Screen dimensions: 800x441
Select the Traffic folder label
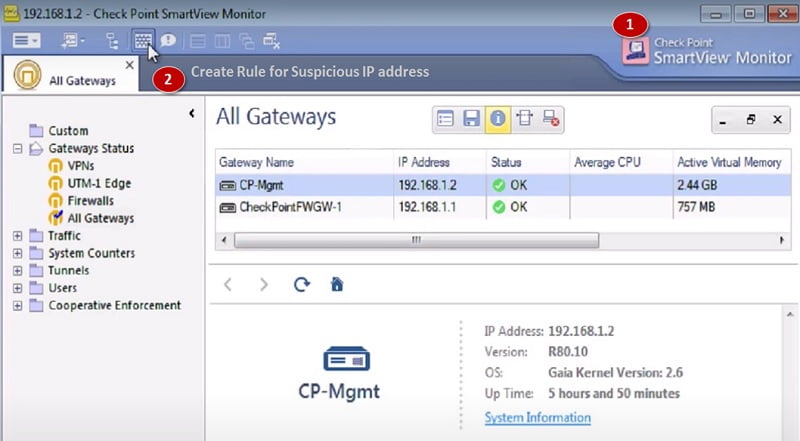[x=64, y=236]
